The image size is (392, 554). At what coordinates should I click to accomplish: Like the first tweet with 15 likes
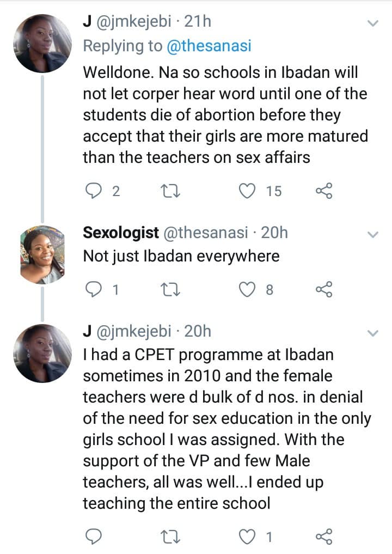coord(249,191)
